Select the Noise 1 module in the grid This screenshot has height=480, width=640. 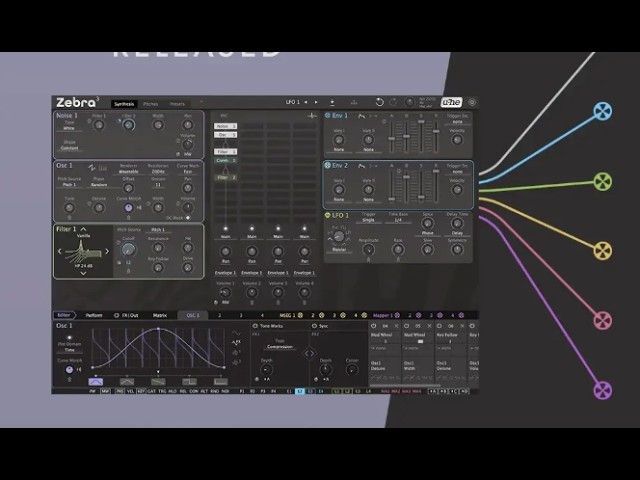225,126
